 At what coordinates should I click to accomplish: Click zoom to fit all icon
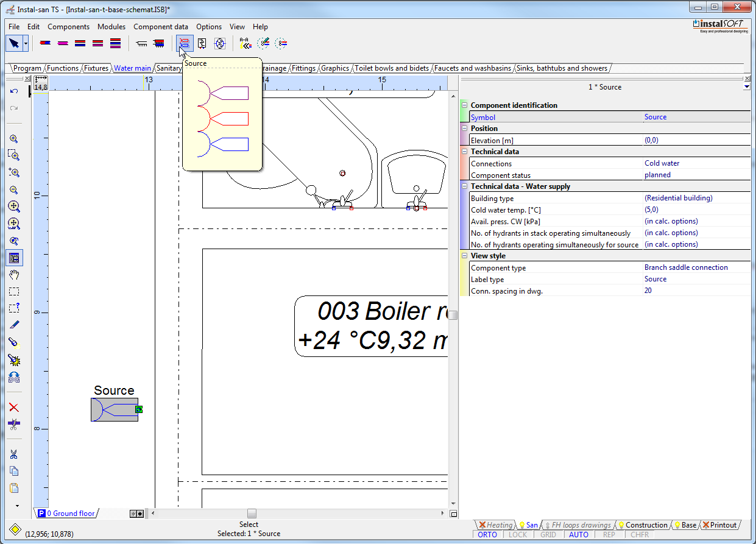coord(14,207)
